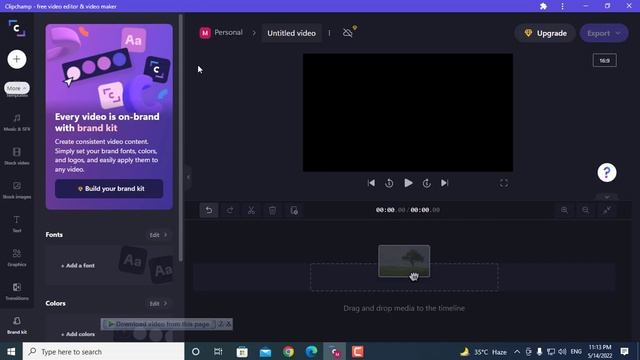Click the undo button
The height and width of the screenshot is (360, 640).
(209, 210)
